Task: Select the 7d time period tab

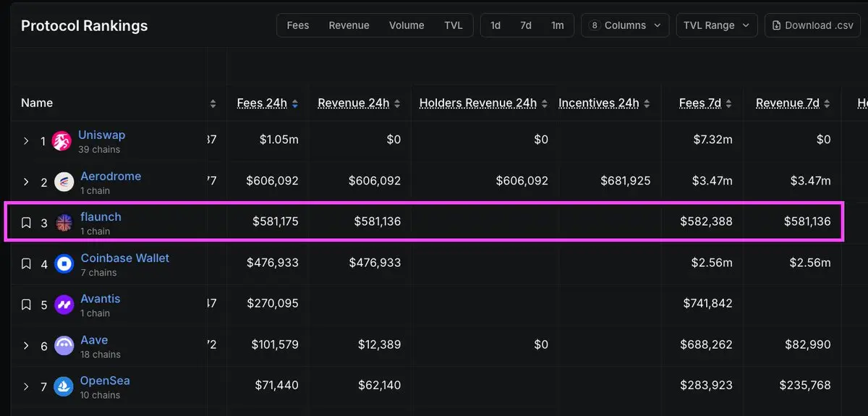Action: (526, 25)
